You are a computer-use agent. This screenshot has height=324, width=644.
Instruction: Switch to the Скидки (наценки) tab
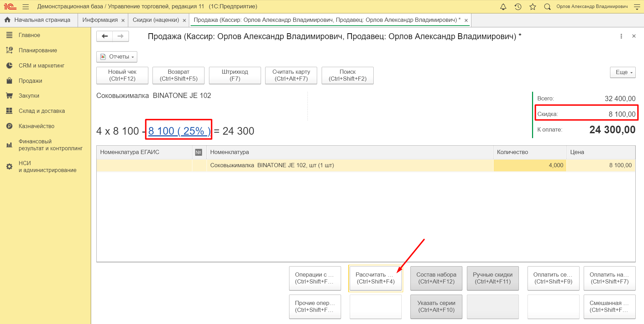156,20
